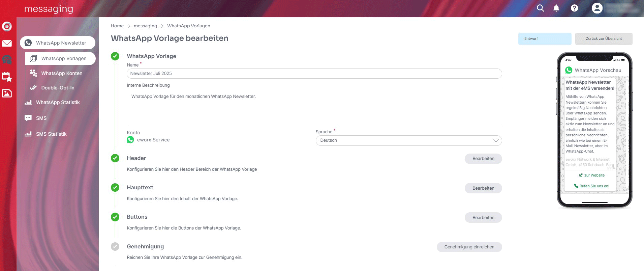
Task: Click green checkmark next to Haupttext step
Action: 115,187
